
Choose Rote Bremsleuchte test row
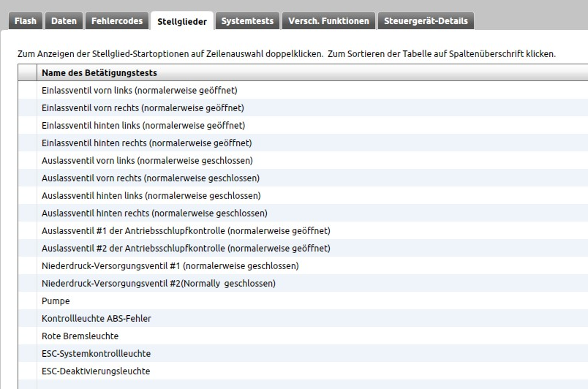(x=80, y=336)
